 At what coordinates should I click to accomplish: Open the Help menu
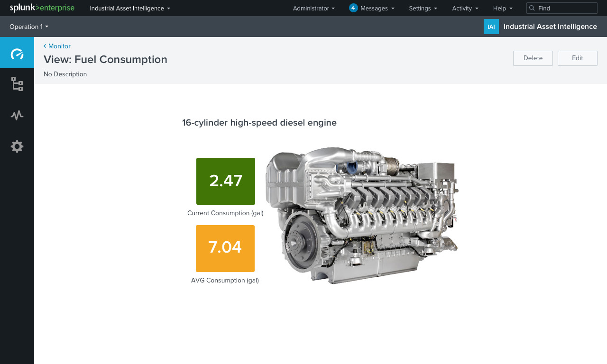[x=502, y=8]
